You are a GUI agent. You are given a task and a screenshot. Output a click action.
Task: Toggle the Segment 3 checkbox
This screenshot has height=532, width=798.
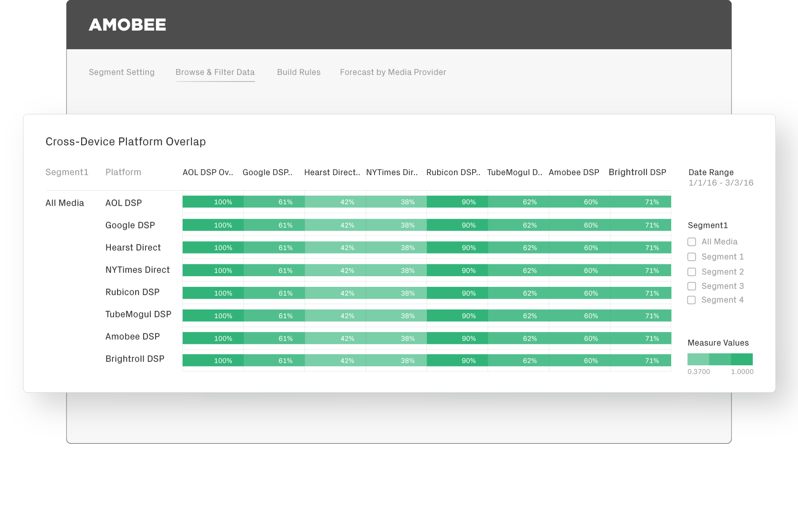(692, 286)
